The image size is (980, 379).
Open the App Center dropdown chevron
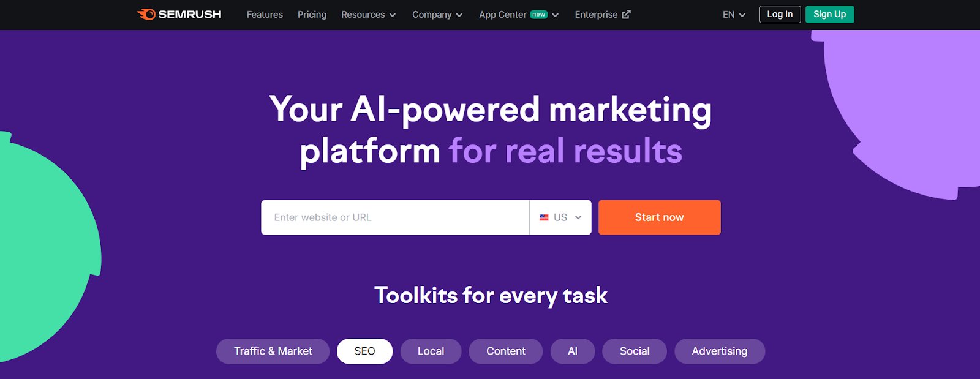pos(556,15)
